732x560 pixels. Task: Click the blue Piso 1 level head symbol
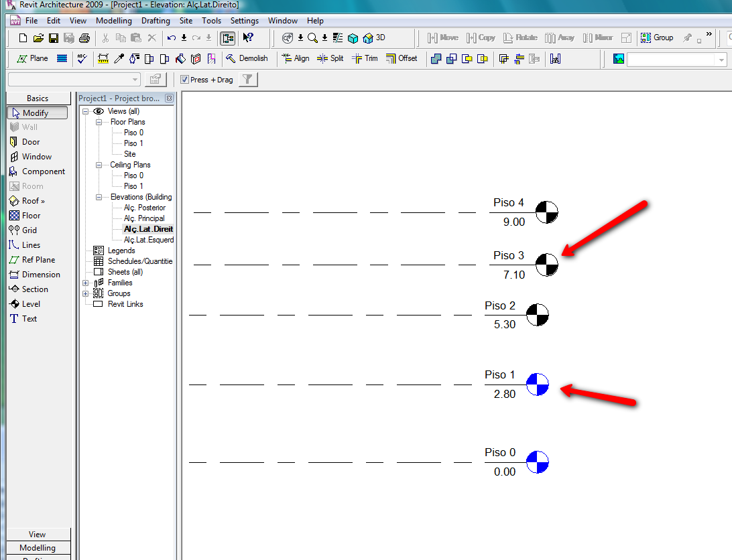tap(538, 384)
